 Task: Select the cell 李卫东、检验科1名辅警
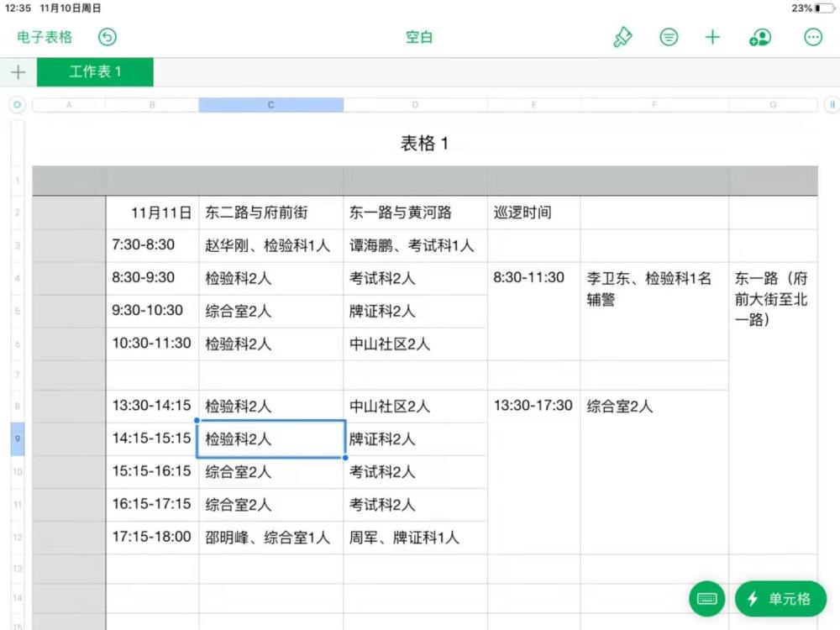tap(654, 311)
